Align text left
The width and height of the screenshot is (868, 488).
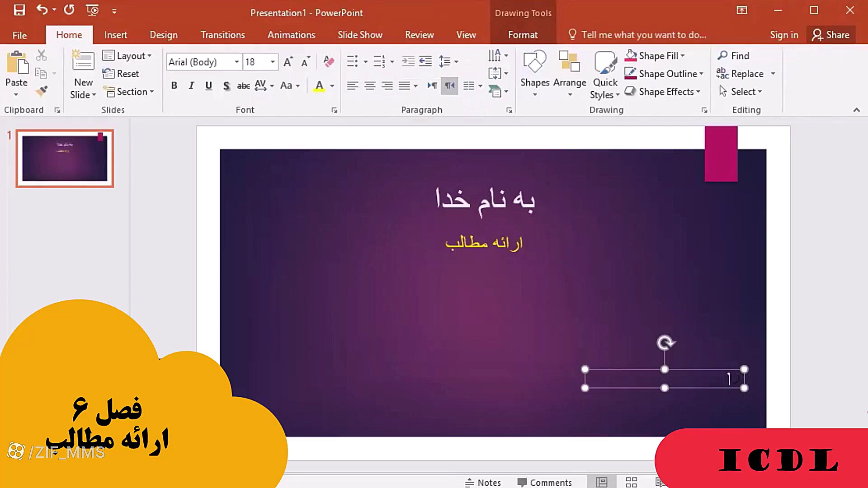353,85
